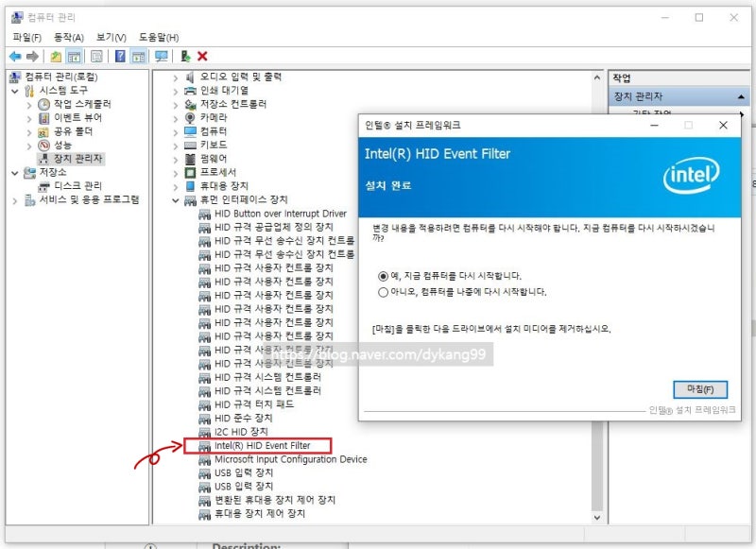Image resolution: width=756 pixels, height=549 pixels.
Task: Click the 성능 node icon in sidebar
Action: pos(43,145)
